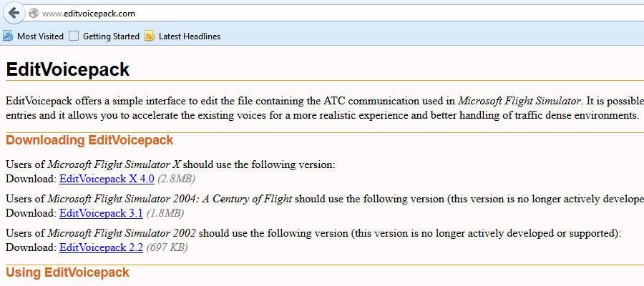Click the Most Visited bookmark icon
This screenshot has height=286, width=644.
(x=8, y=36)
